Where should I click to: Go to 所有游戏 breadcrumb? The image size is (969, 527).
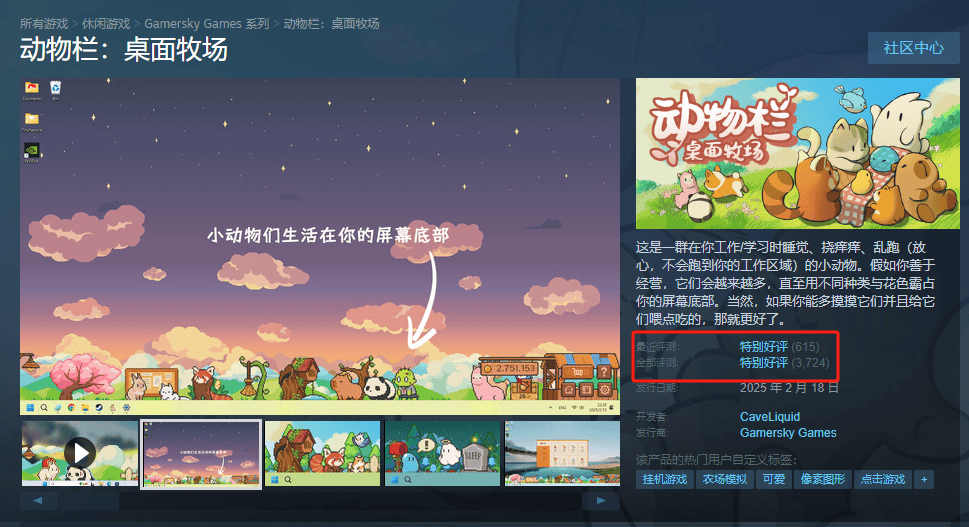(x=44, y=23)
